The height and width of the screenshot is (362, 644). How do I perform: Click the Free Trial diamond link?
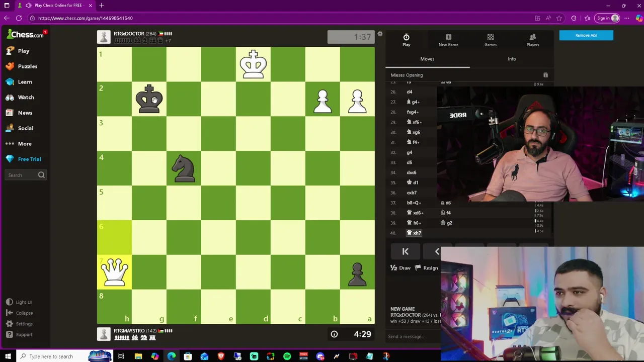tap(23, 159)
